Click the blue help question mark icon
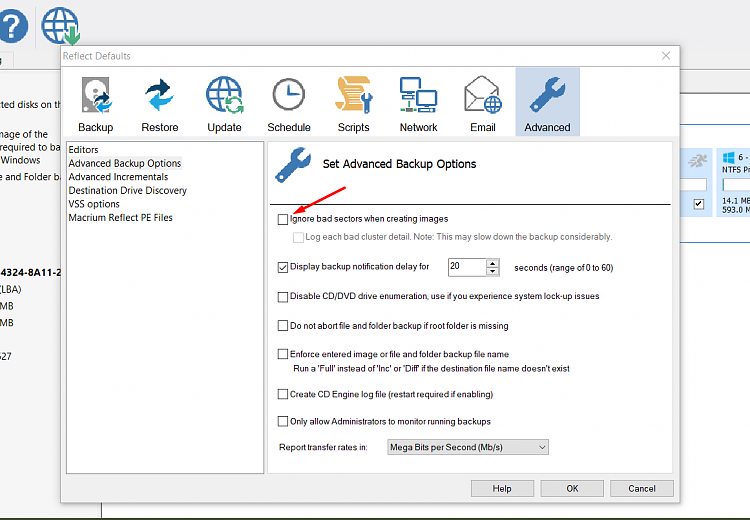Screen dimensions: 750x520 pos(11,26)
